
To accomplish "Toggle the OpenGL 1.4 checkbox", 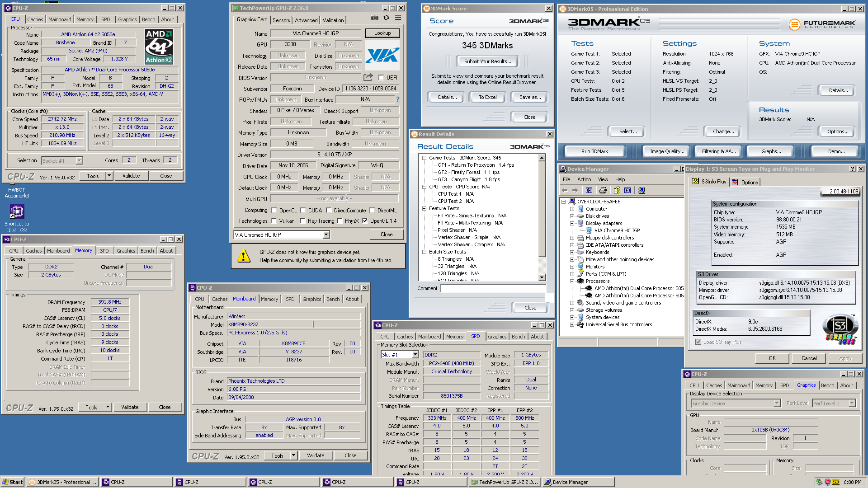I will (x=365, y=221).
